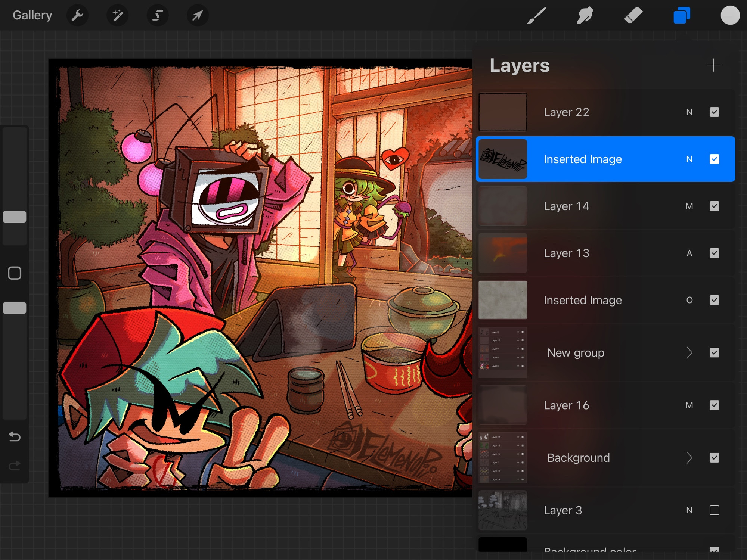
Task: Close the Layers panel via layers icon
Action: (682, 15)
